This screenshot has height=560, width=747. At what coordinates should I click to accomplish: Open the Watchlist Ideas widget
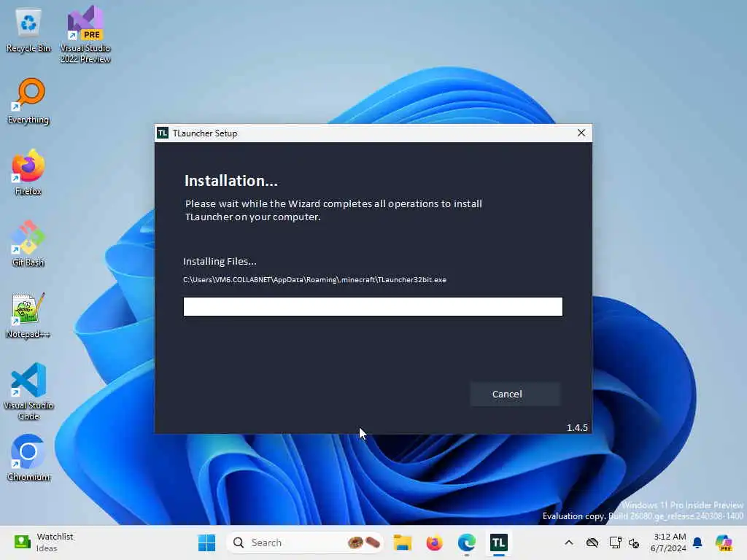click(44, 542)
